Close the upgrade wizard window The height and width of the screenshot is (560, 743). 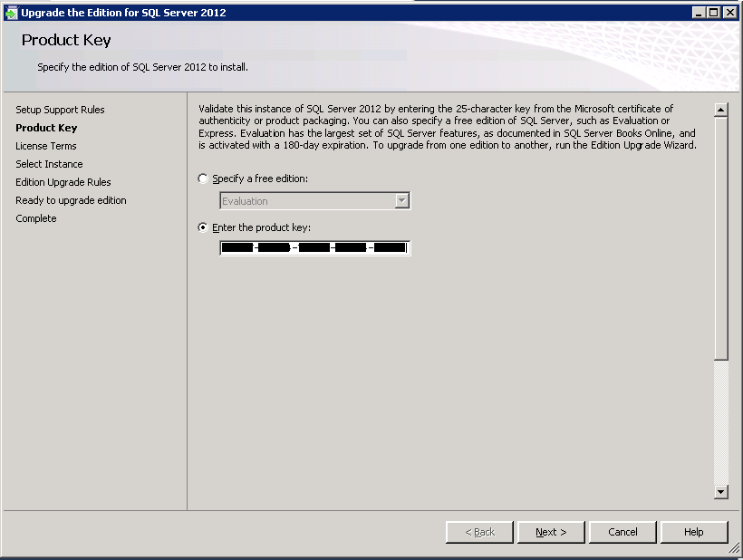tap(730, 13)
